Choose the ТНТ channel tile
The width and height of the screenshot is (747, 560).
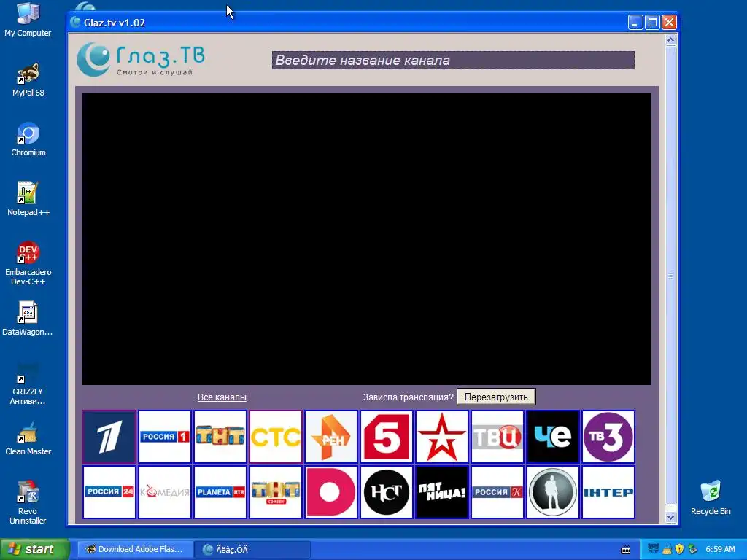click(x=220, y=437)
